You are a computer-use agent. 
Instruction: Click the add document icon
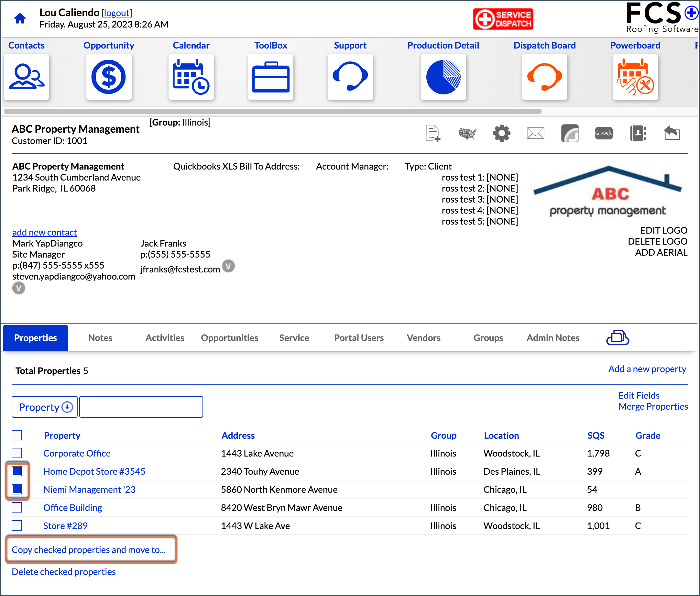coord(433,133)
